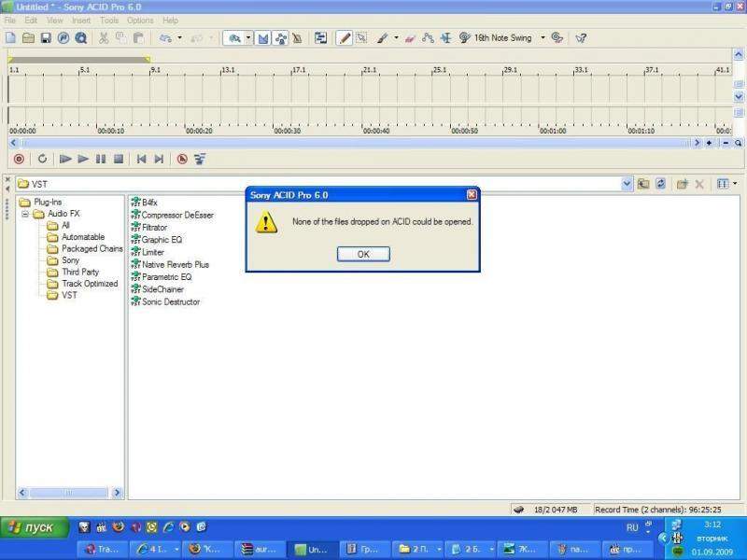This screenshot has width=747, height=560.
Task: Click the groove icon beside 16th Note Swing
Action: [464, 38]
